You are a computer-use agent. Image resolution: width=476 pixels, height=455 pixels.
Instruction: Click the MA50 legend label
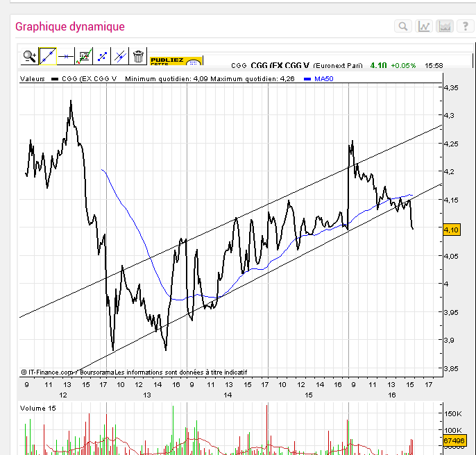click(x=323, y=79)
